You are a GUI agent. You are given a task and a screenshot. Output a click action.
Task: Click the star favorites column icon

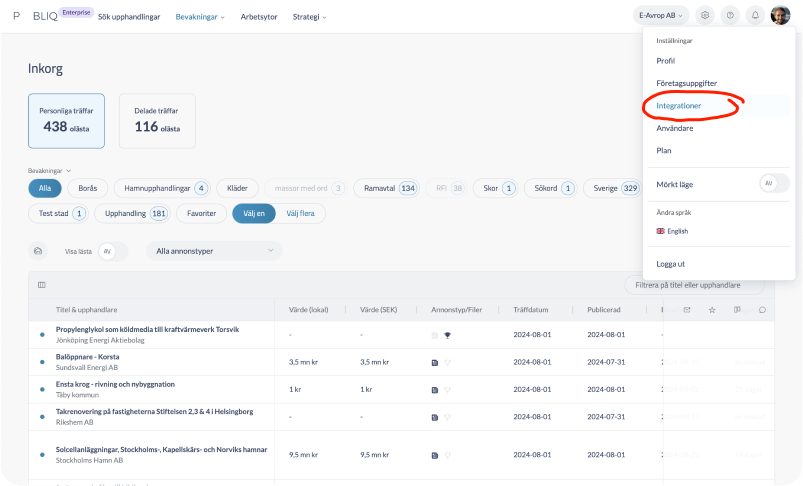712,310
